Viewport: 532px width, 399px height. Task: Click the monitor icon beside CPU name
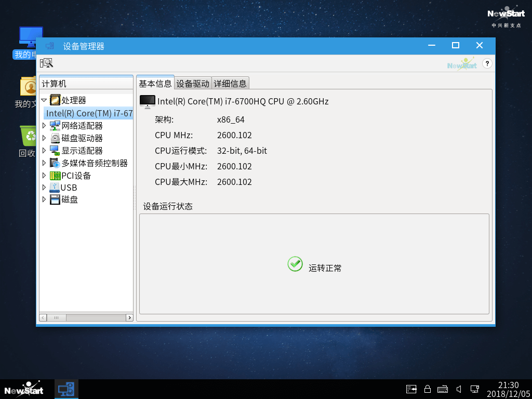[147, 101]
